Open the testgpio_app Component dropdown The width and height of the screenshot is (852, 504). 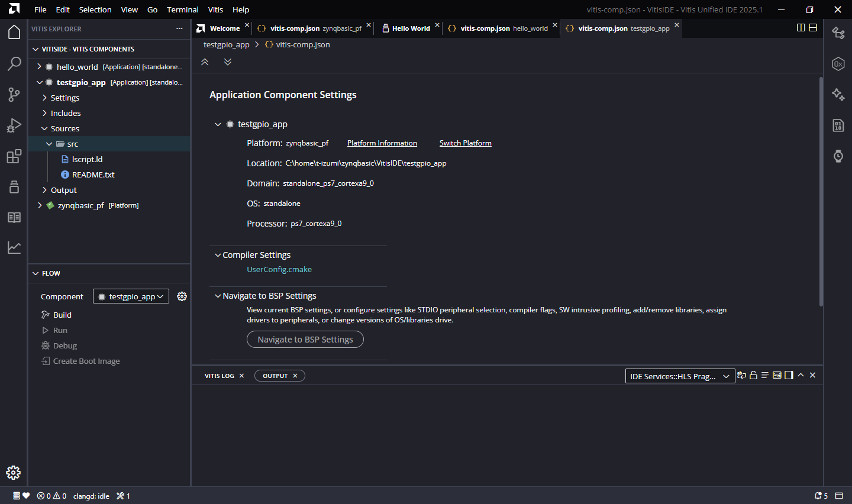[131, 296]
